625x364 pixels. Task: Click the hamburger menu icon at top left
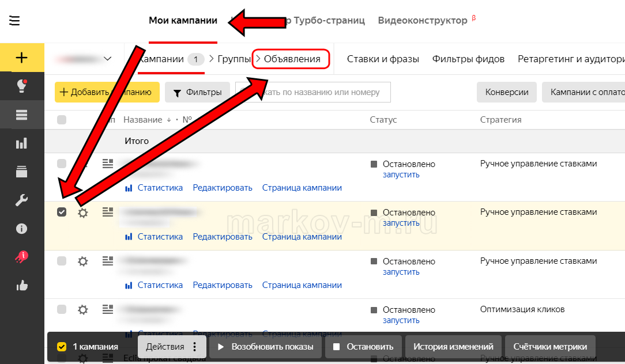click(x=14, y=21)
